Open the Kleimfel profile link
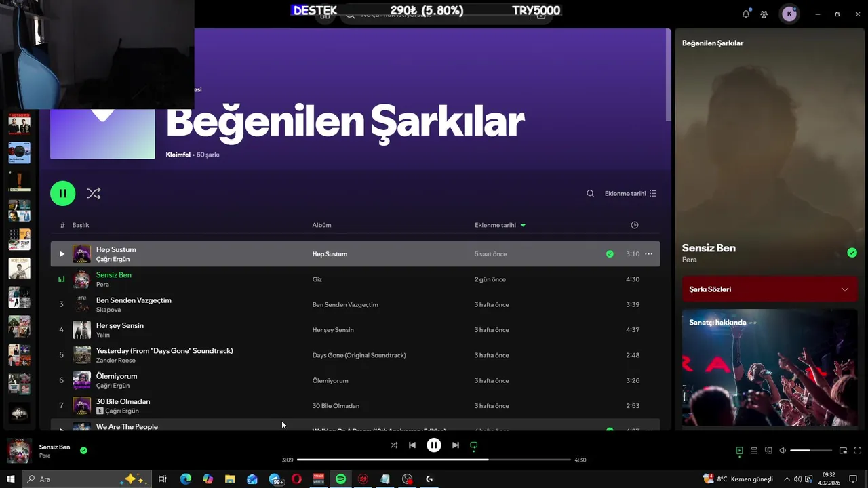The width and height of the screenshot is (868, 488). tap(178, 155)
